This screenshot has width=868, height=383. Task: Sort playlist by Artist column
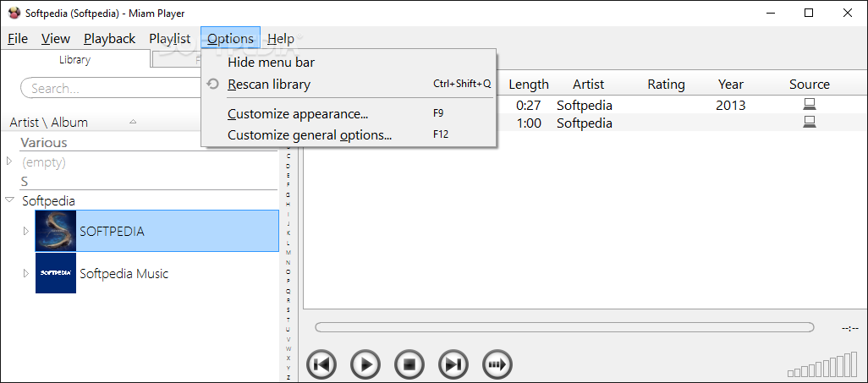click(x=588, y=85)
